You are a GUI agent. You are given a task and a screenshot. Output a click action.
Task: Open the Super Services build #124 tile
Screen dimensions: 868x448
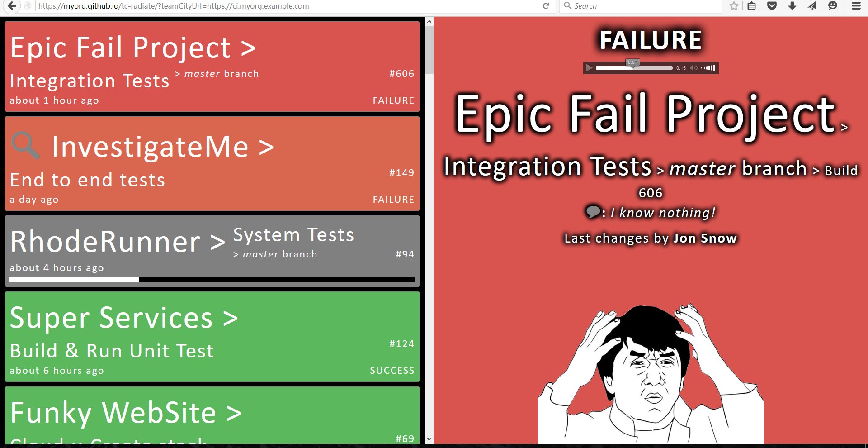(212, 337)
